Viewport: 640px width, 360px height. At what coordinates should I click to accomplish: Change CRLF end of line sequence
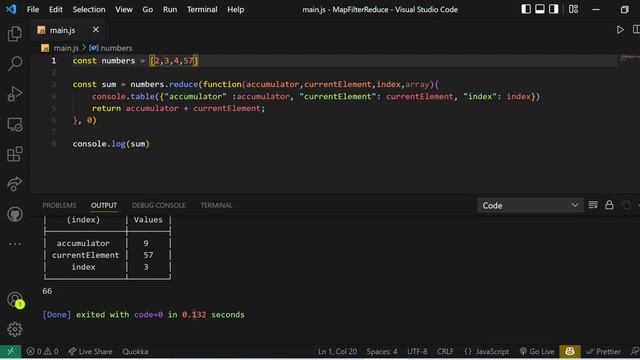tap(445, 351)
